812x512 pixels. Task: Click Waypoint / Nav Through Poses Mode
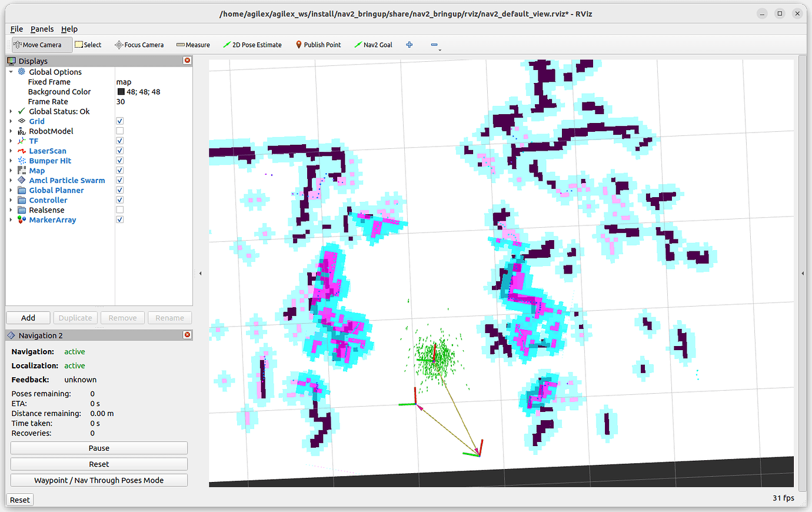point(98,480)
